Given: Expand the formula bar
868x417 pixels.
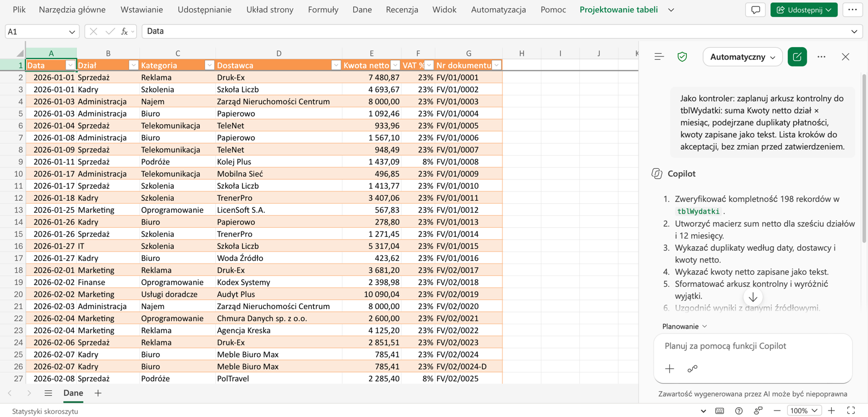Looking at the screenshot, I should coord(854,31).
